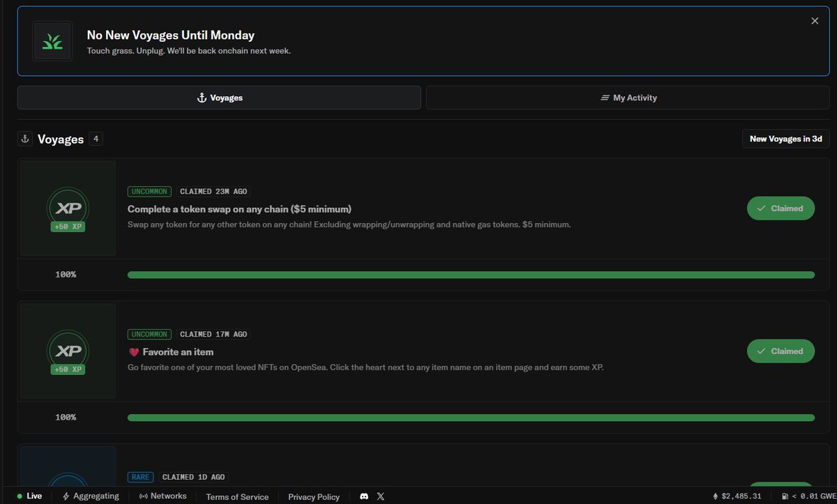This screenshot has width=837, height=504.
Task: Click Claimed button on token swap voyage
Action: pyautogui.click(x=781, y=208)
